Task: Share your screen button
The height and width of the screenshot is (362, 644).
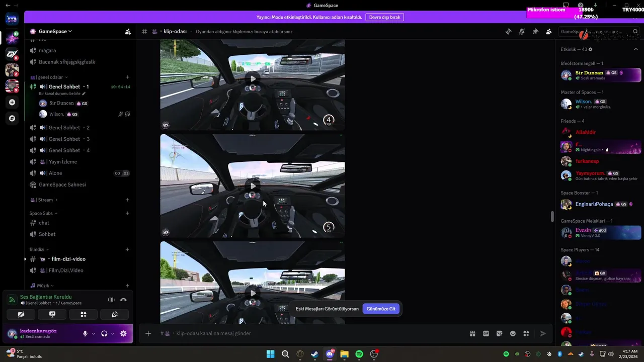Action: pos(52,315)
